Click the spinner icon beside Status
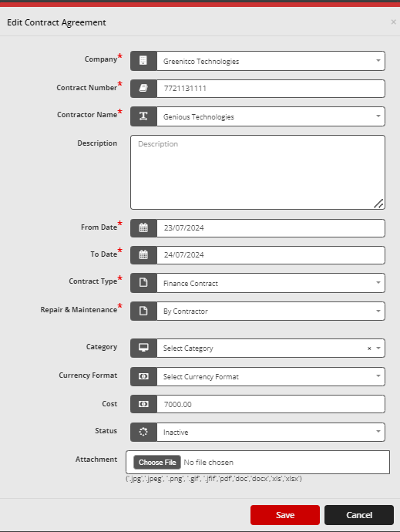The height and width of the screenshot is (532, 400). (143, 432)
